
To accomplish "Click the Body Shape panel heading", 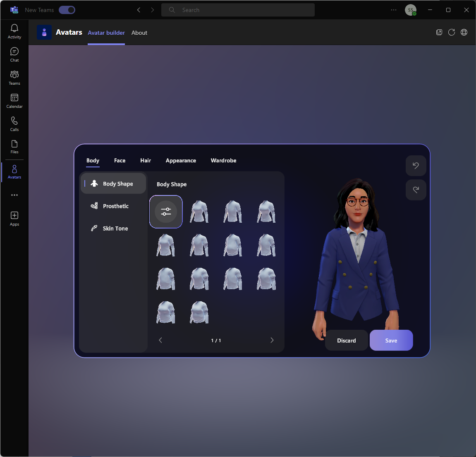I will coord(172,184).
